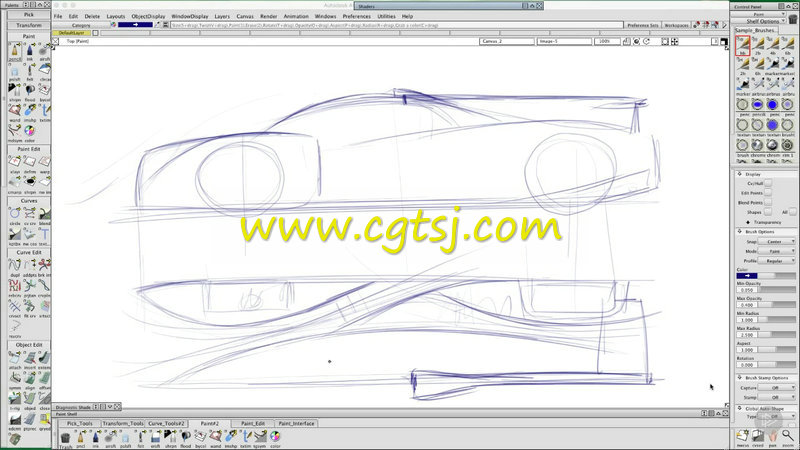800x450 pixels.
Task: Open the Capture dropdown in Brush Stamp Options
Action: tap(776, 388)
